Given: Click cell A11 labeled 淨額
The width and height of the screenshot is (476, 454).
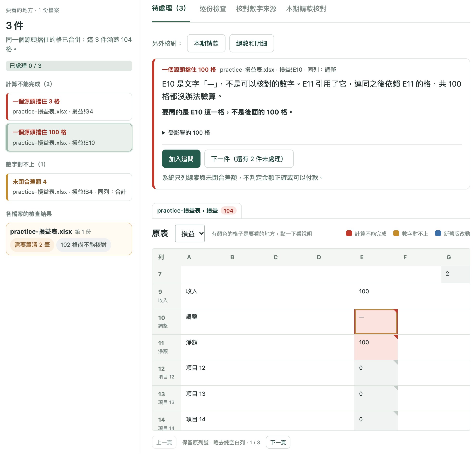Looking at the screenshot, I should [x=203, y=347].
